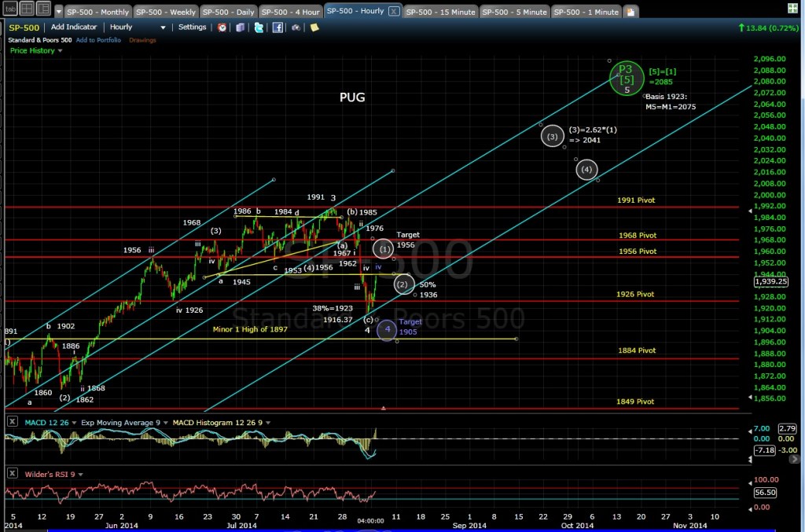Open MACD Histogram 12 26 9 dropdown

267,423
